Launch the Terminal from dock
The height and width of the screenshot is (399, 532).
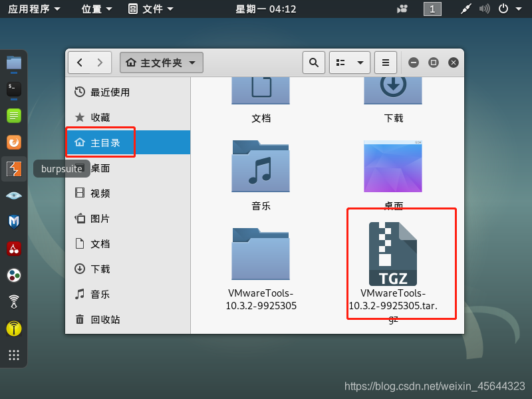tap(14, 89)
